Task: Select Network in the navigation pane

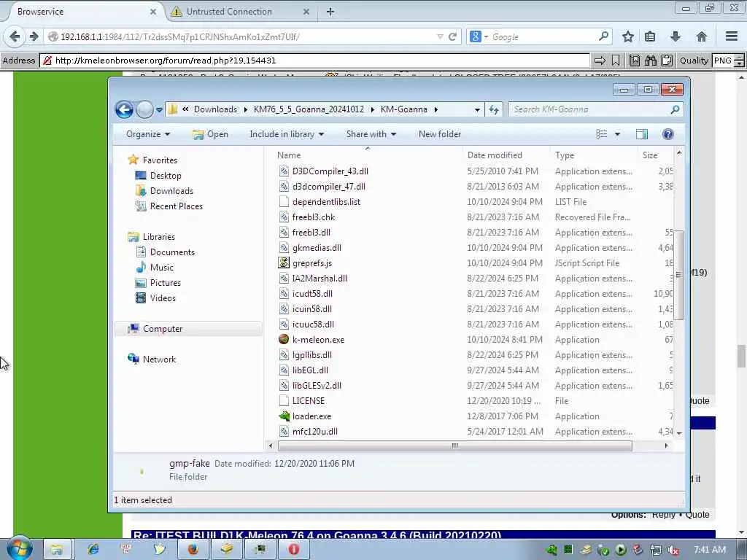Action: [159, 359]
